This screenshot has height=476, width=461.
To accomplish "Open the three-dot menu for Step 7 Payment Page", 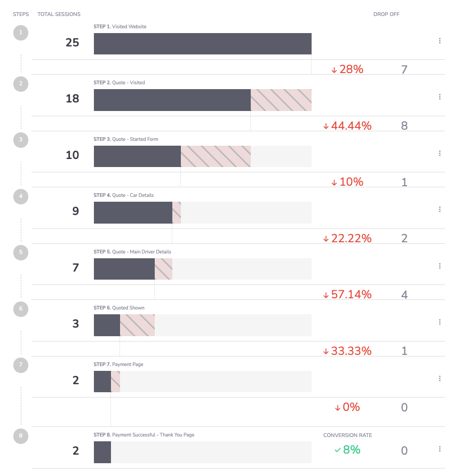I will tap(440, 378).
